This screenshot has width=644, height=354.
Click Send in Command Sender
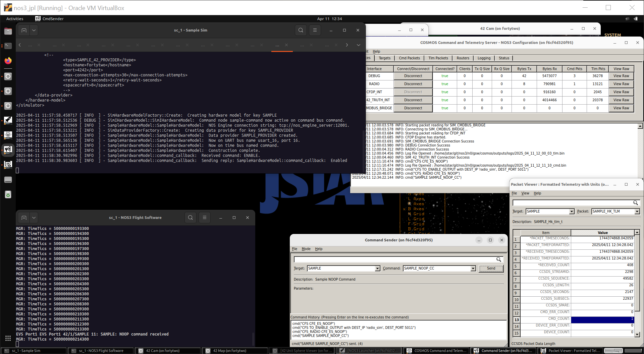(491, 269)
